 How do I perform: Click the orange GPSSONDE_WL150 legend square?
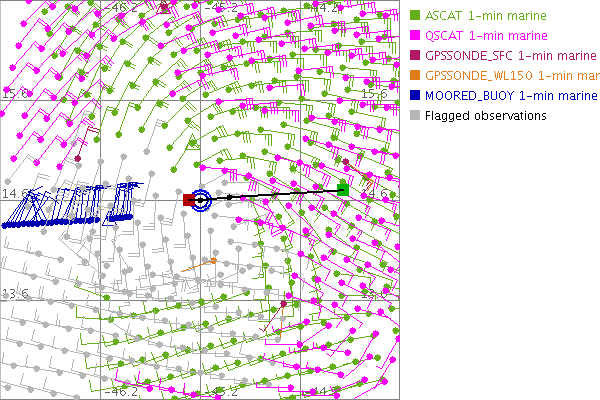point(415,76)
